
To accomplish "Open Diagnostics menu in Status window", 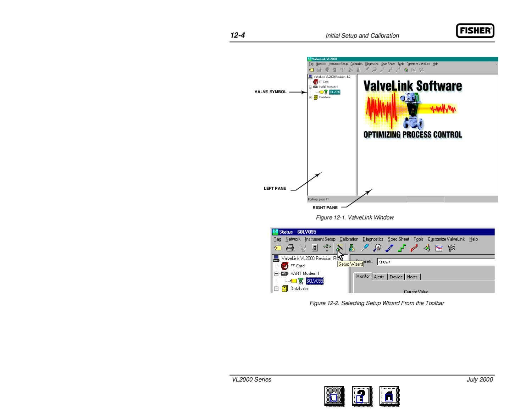I will point(373,239).
